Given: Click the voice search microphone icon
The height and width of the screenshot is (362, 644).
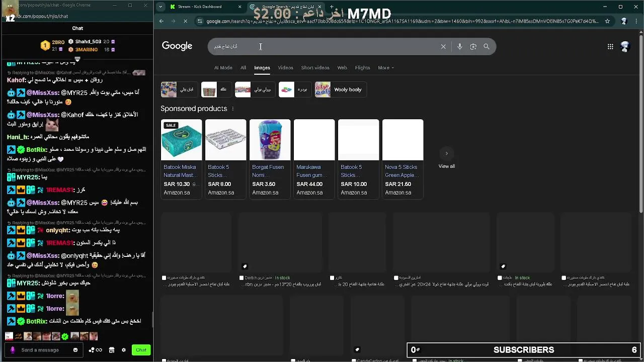Looking at the screenshot, I should (459, 46).
